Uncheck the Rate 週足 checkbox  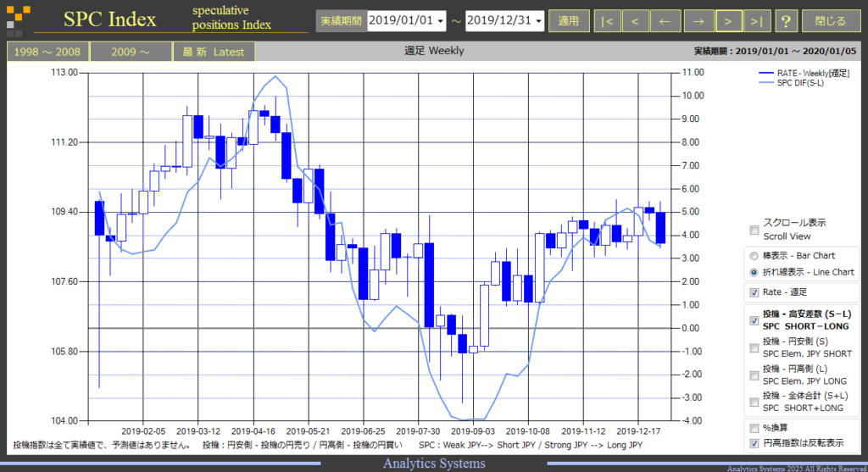click(x=754, y=292)
